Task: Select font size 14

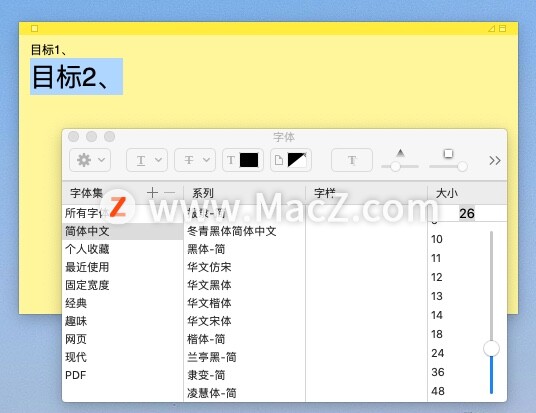Action: [x=437, y=315]
